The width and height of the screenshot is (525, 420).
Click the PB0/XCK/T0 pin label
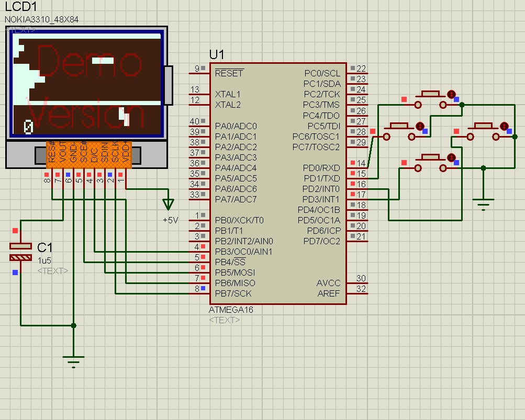point(239,221)
